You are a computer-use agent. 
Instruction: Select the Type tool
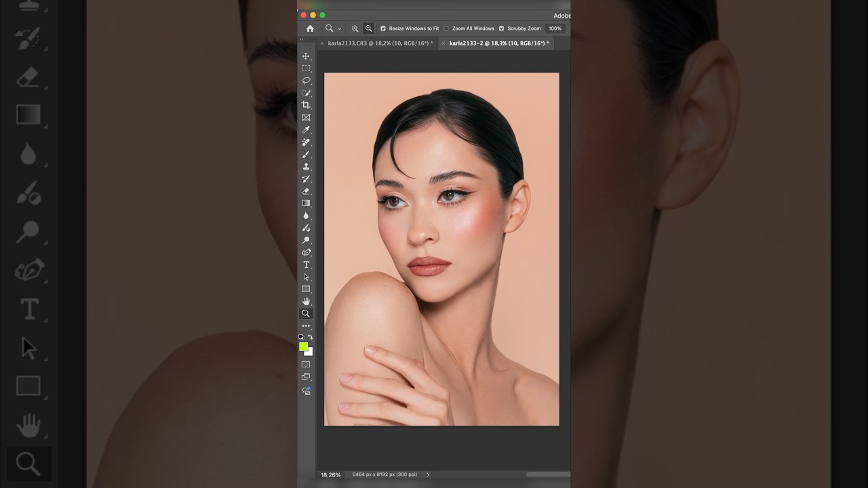[x=306, y=264]
